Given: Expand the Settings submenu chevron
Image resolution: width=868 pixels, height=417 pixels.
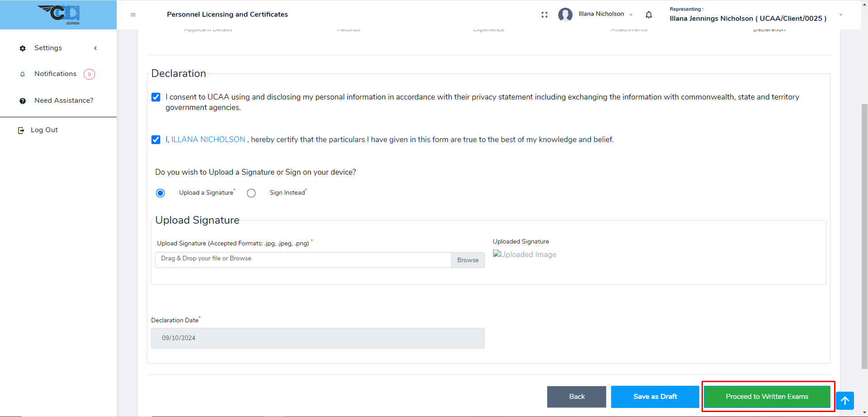Looking at the screenshot, I should [95, 48].
